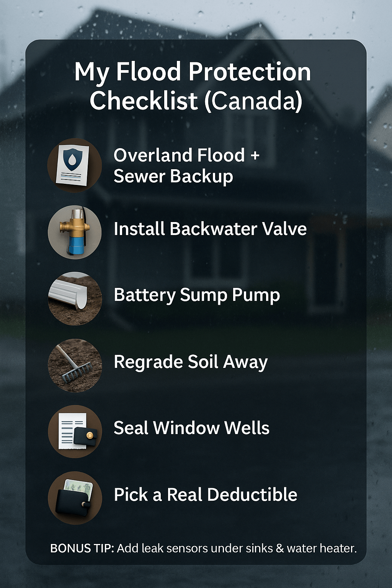Click the gold clasp on the wallet icon
The width and height of the screenshot is (392, 588).
90,435
